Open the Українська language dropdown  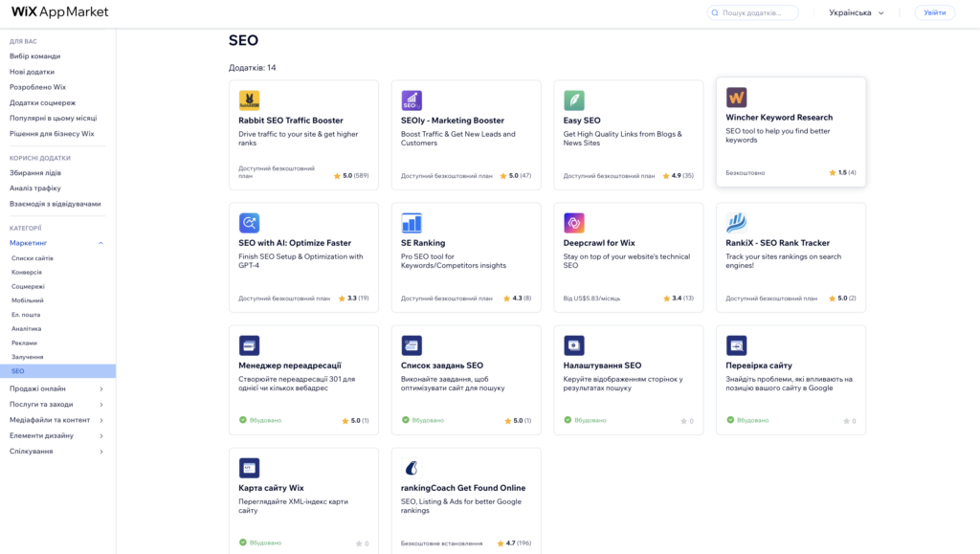(x=857, y=13)
